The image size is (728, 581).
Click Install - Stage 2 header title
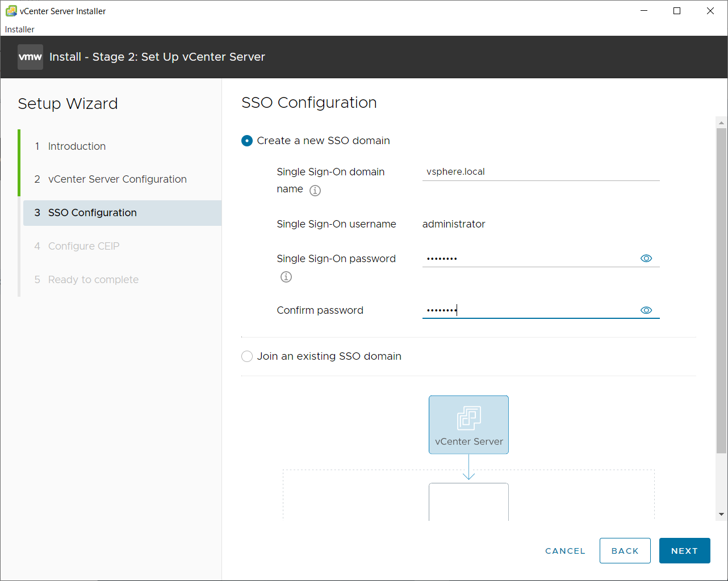(x=157, y=57)
